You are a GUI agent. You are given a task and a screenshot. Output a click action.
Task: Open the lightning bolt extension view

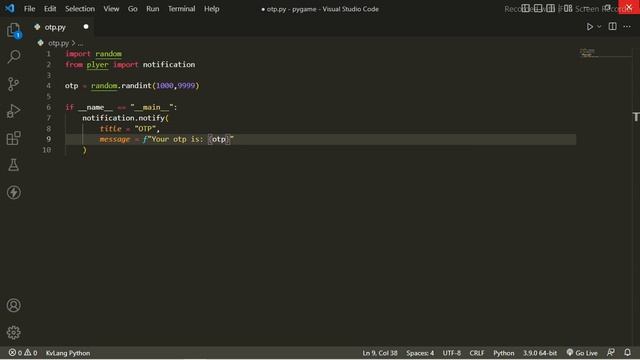click(x=13, y=192)
